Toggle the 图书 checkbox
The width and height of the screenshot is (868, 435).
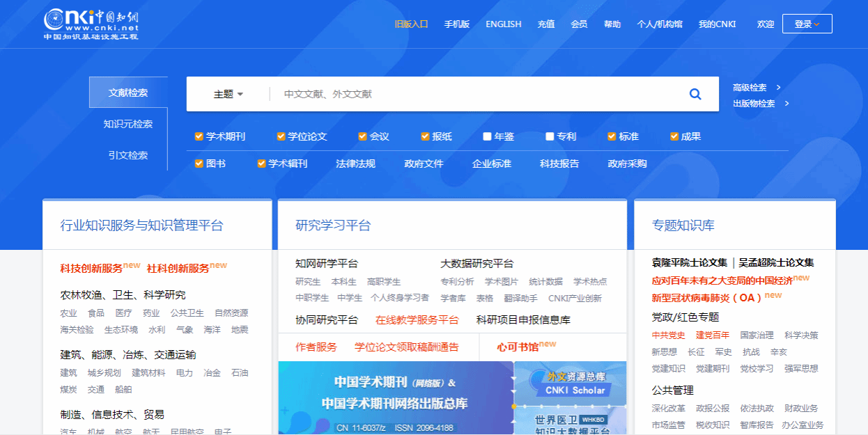pyautogui.click(x=199, y=164)
